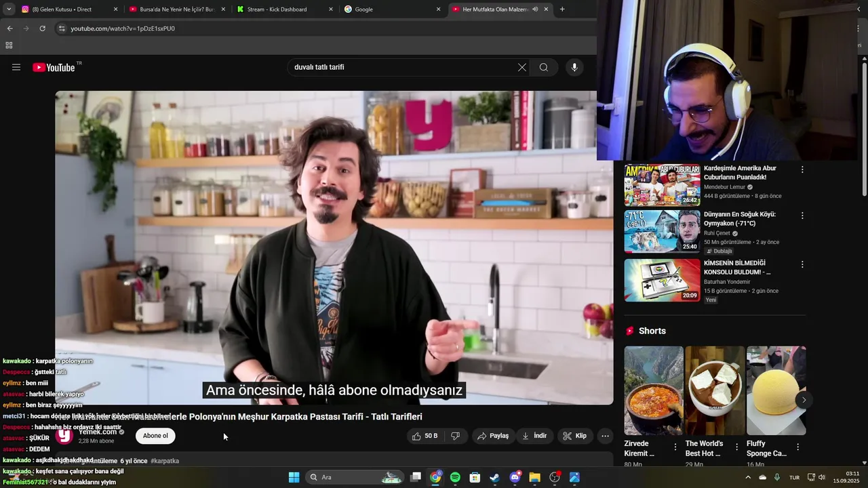Go back with browser back arrow
The width and height of the screenshot is (868, 488).
(x=9, y=28)
